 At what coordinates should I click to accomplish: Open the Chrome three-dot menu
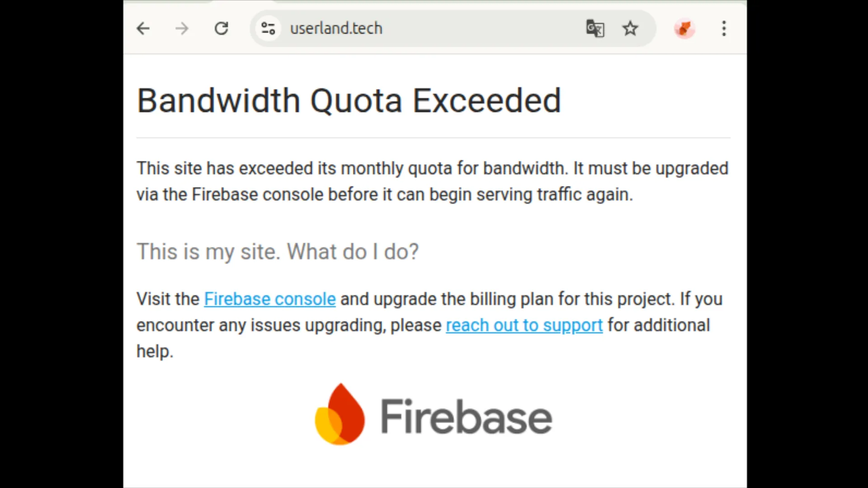point(724,28)
